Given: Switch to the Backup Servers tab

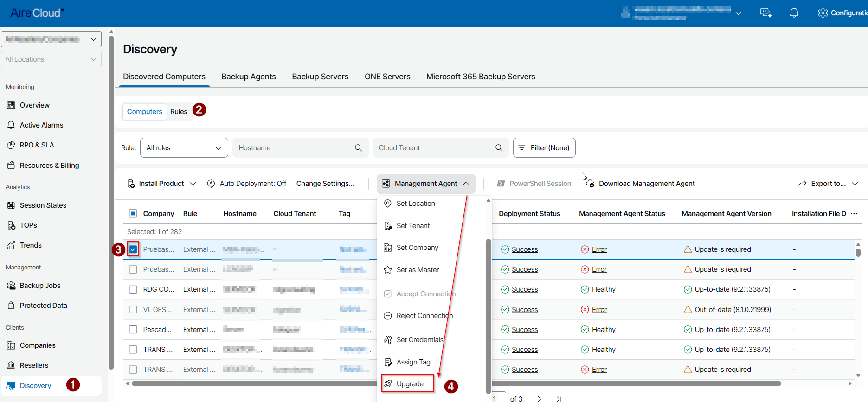Looking at the screenshot, I should coord(320,77).
